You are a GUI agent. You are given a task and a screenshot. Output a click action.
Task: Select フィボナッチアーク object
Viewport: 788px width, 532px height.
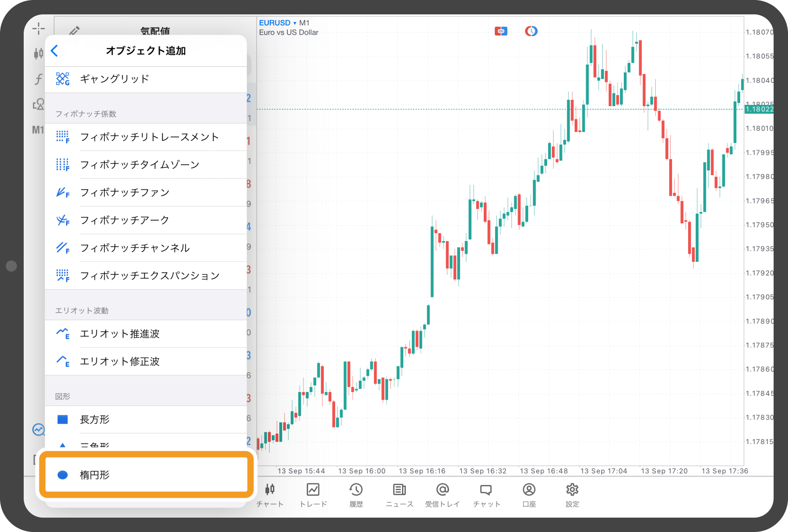point(124,220)
